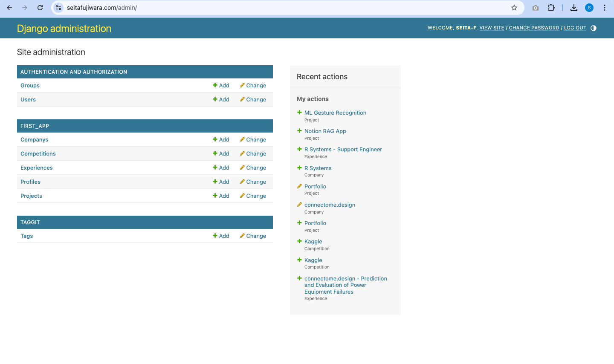614x364 pixels.
Task: Change Users entries
Action: (x=253, y=99)
